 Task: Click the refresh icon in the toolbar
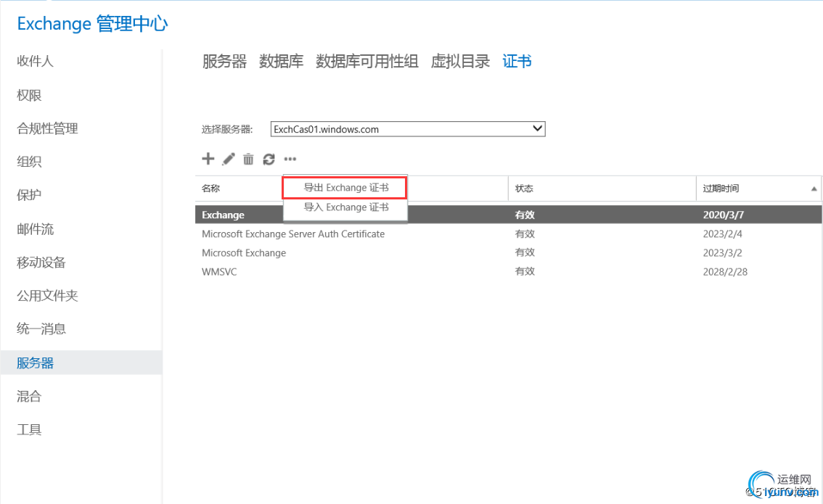pyautogui.click(x=269, y=159)
